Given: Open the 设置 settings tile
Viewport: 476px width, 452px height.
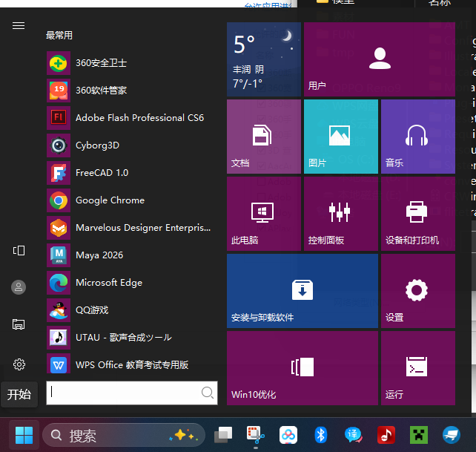Looking at the screenshot, I should point(418,291).
